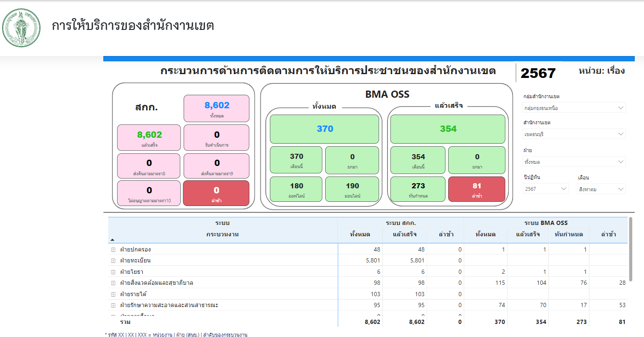Click the แล้วเสร็จ column header under ระบบ สกก.
This screenshot has height=337, width=644.
(404, 234)
